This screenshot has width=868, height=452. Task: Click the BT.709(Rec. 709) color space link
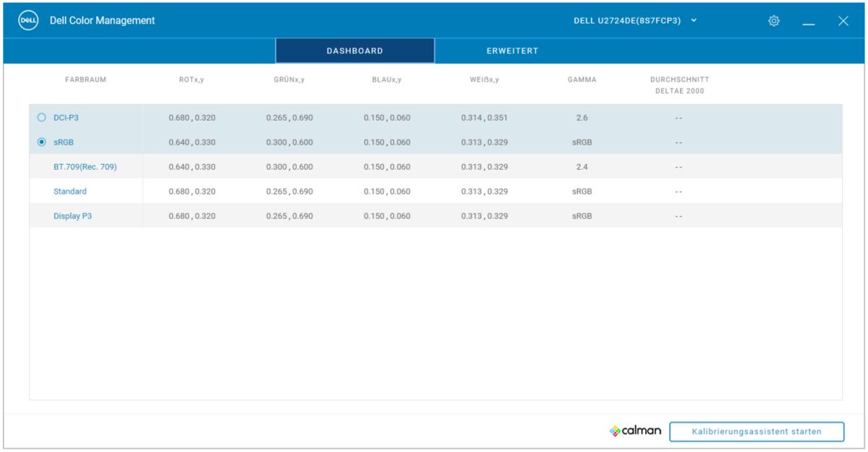(85, 167)
